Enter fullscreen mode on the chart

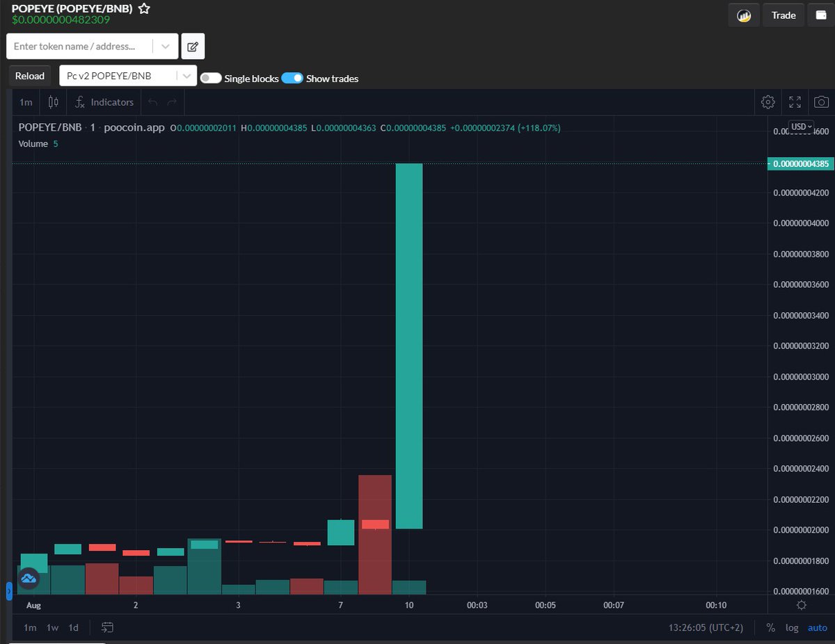[x=795, y=102]
